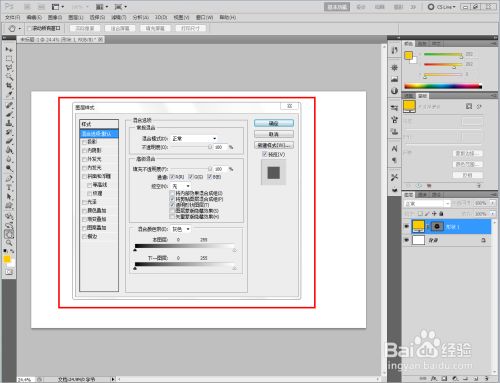
Task: Select the Lasso tool
Action: (9, 68)
